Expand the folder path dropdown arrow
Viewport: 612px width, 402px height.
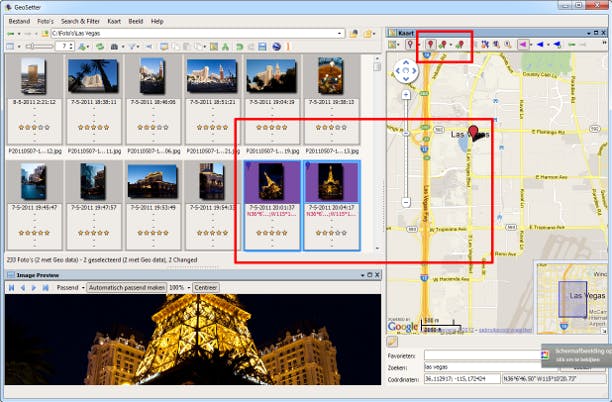pos(340,34)
